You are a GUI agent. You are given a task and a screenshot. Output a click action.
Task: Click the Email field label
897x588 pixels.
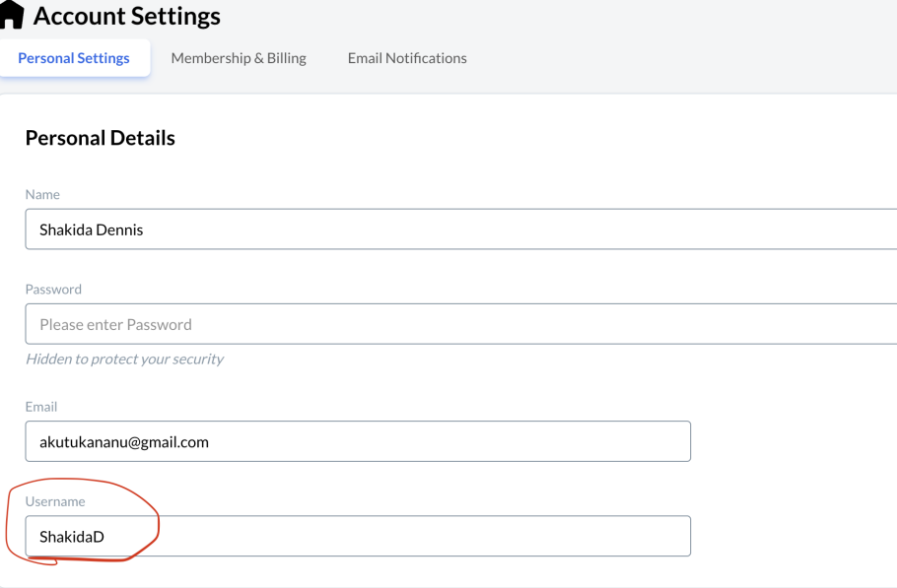point(41,407)
